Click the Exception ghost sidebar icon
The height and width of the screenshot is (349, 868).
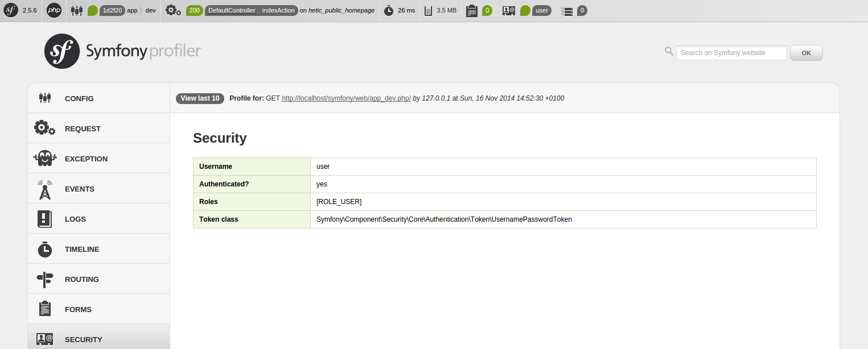pos(45,158)
